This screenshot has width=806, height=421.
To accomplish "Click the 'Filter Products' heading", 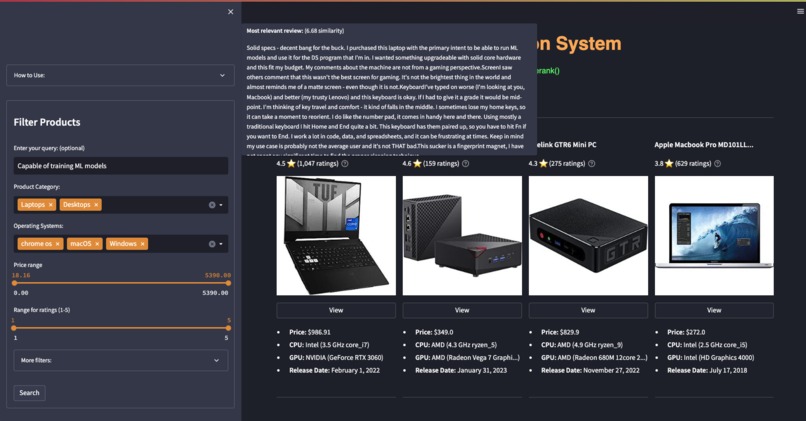I will pos(47,122).
